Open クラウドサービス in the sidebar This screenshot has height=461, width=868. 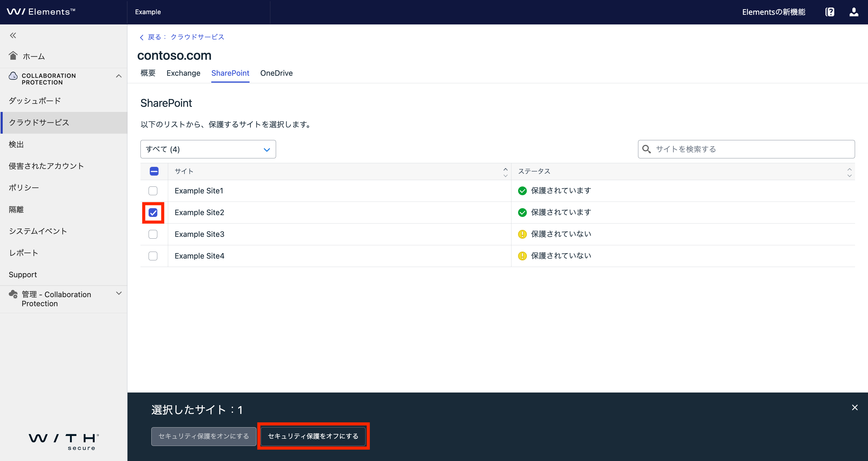(64, 122)
